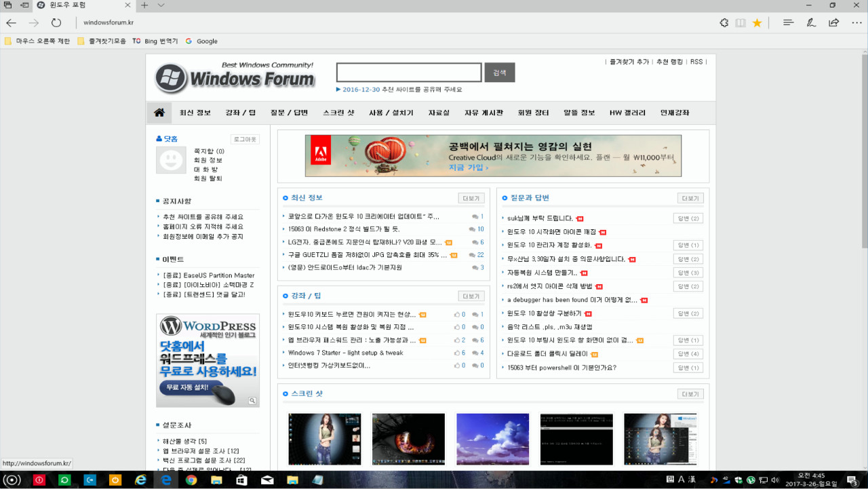Open the 스크린 샷 menu
This screenshot has width=868, height=489.
point(338,113)
